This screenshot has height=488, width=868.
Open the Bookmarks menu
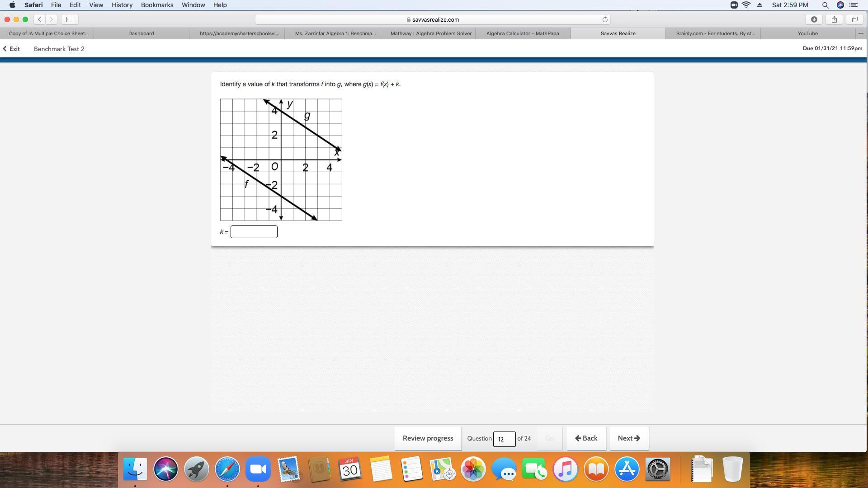click(x=157, y=5)
